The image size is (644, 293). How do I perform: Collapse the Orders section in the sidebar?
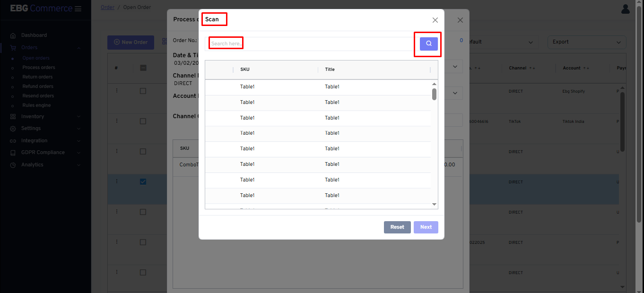79,47
